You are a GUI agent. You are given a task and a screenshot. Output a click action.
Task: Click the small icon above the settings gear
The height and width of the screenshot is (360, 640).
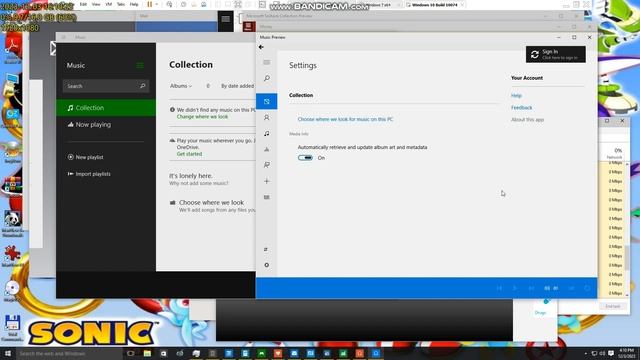(266, 249)
